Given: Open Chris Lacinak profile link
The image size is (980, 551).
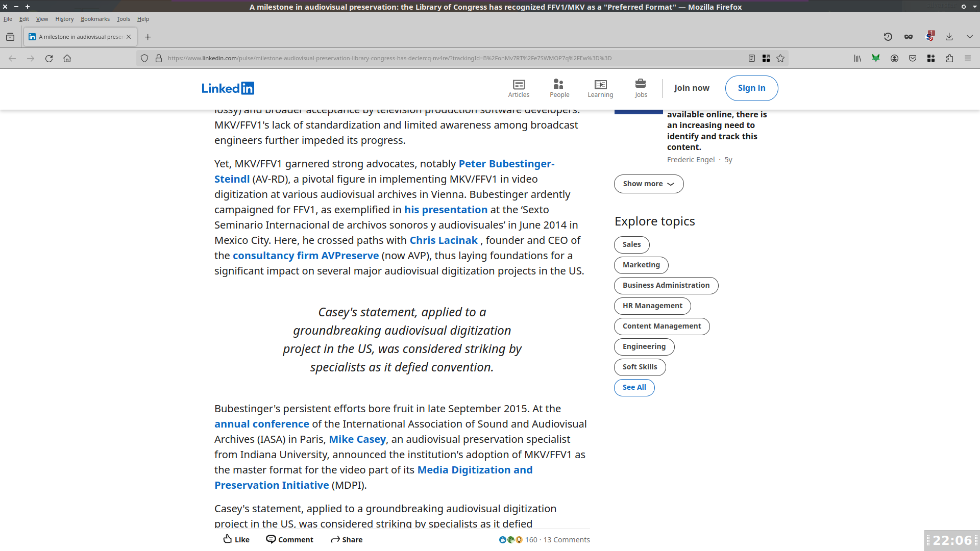Looking at the screenshot, I should coord(443,240).
